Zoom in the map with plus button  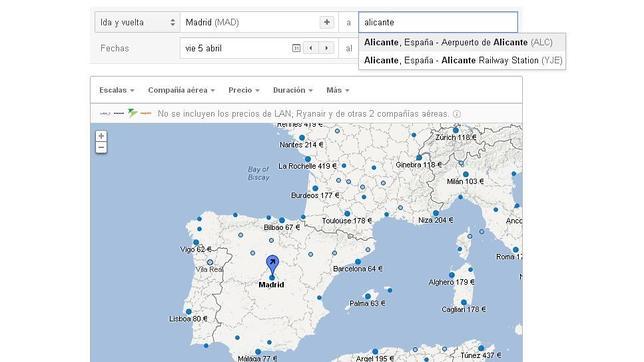coord(101,136)
